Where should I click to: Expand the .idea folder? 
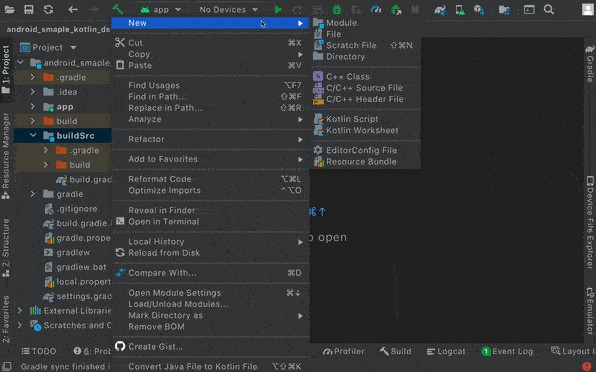click(x=33, y=92)
